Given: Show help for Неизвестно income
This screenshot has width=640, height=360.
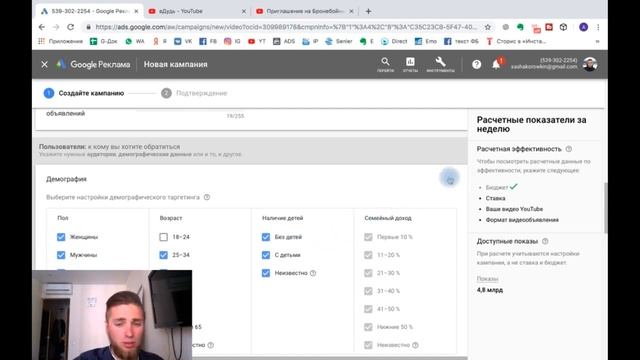Looking at the screenshot, I should point(415,345).
